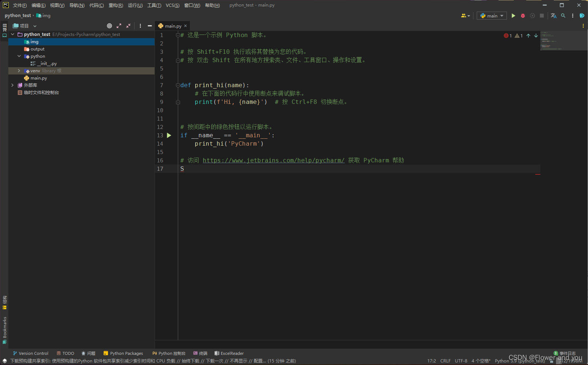
Task: Open the PyCharm help link in the code
Action: pyautogui.click(x=273, y=160)
